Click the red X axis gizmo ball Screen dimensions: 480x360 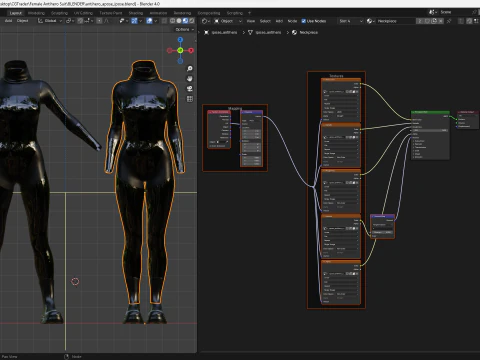(191, 50)
